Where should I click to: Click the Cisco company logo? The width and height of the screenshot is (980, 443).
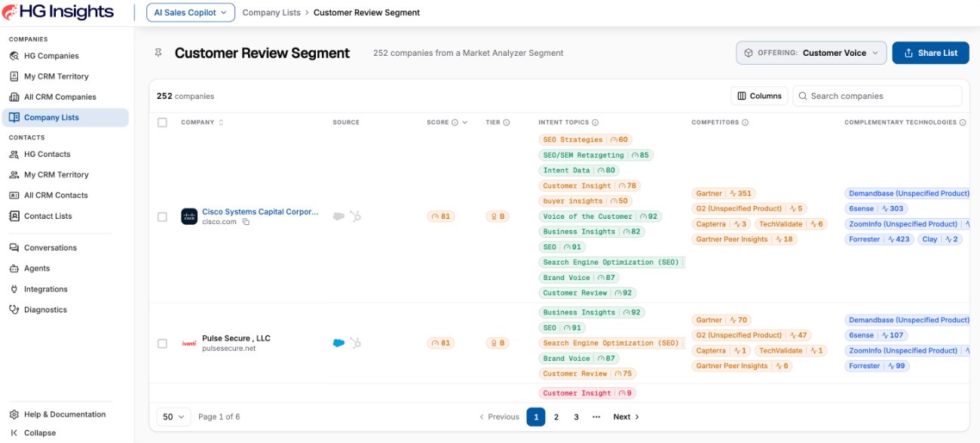[x=189, y=217]
